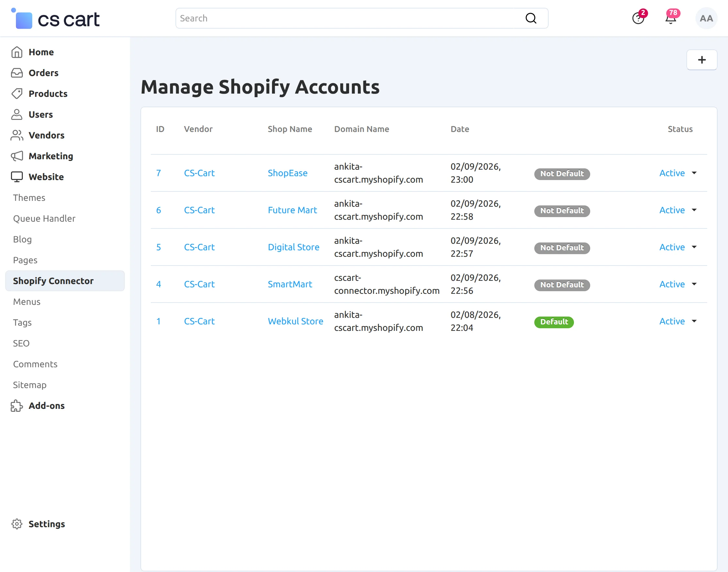Screen dimensions: 728x572
Task: Open the Users icon
Action: tap(17, 114)
